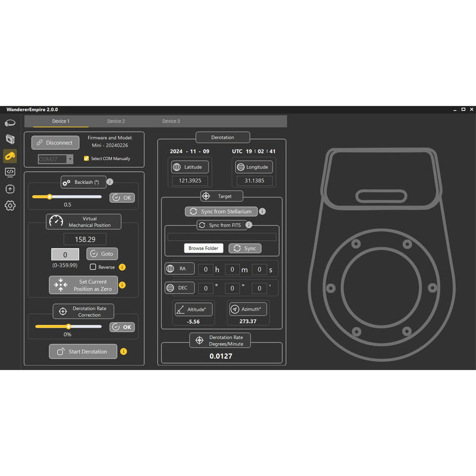Click the DEC degrees input field

pyautogui.click(x=205, y=288)
